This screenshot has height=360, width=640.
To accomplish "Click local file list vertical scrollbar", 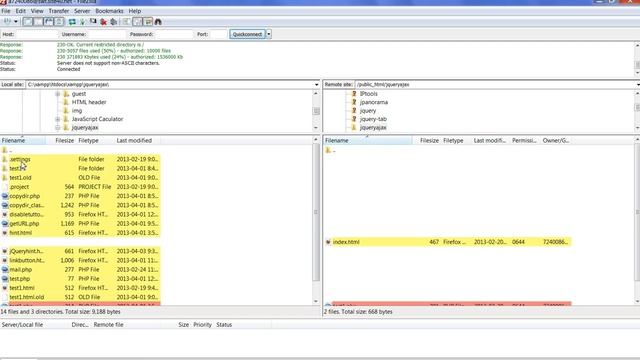I will (316, 212).
